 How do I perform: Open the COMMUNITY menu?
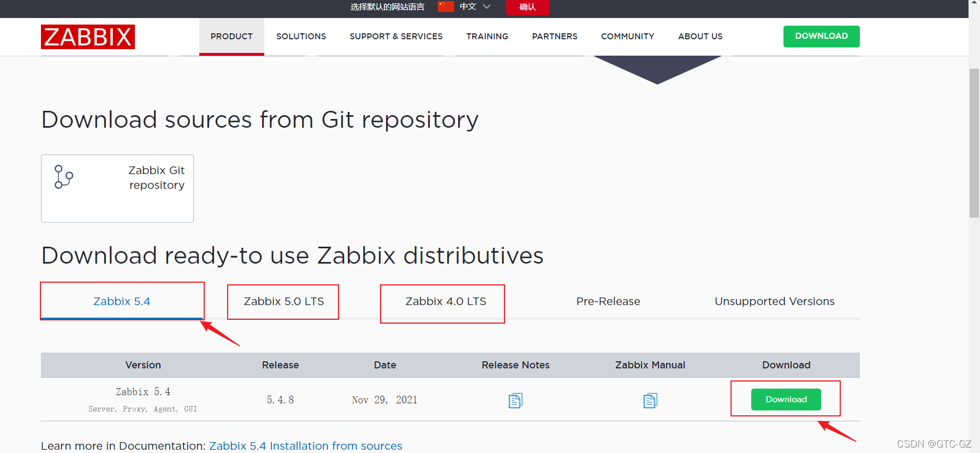(x=627, y=36)
